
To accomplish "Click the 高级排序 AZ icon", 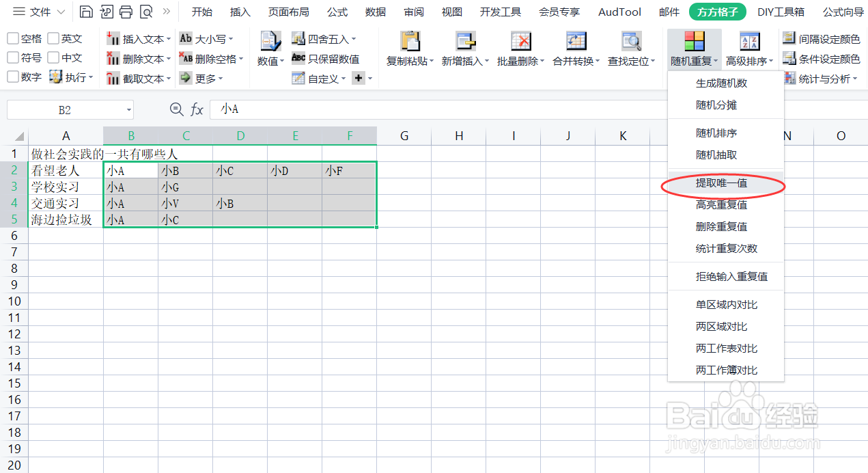I will (x=749, y=42).
